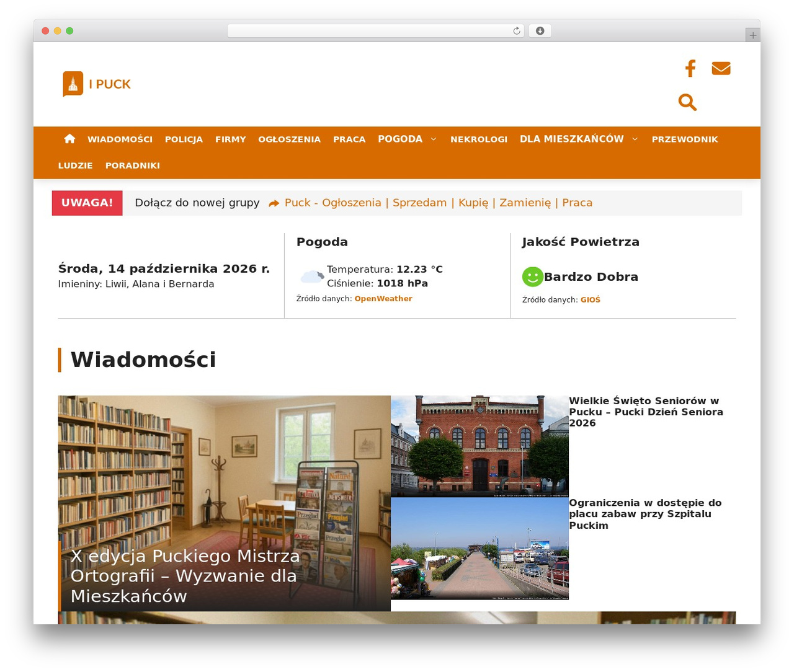This screenshot has height=672, width=794.
Task: Open the PRACA menu item
Action: tap(349, 139)
